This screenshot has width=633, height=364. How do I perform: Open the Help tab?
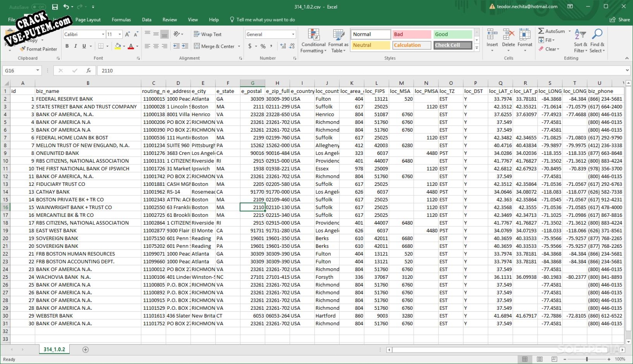coord(214,20)
